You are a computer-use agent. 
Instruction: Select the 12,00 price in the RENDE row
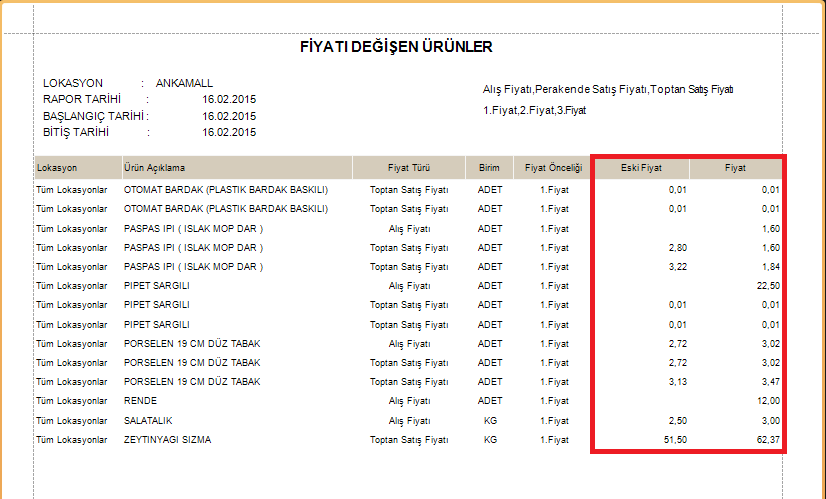pos(768,401)
